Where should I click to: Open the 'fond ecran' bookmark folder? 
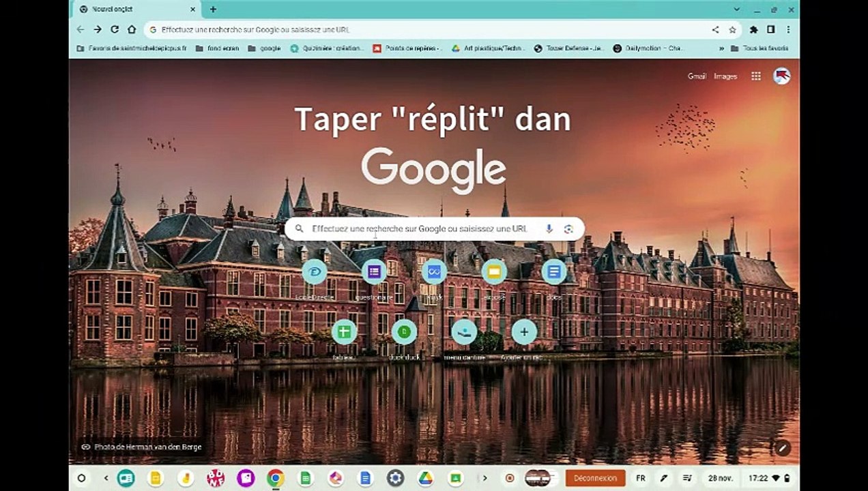click(217, 48)
